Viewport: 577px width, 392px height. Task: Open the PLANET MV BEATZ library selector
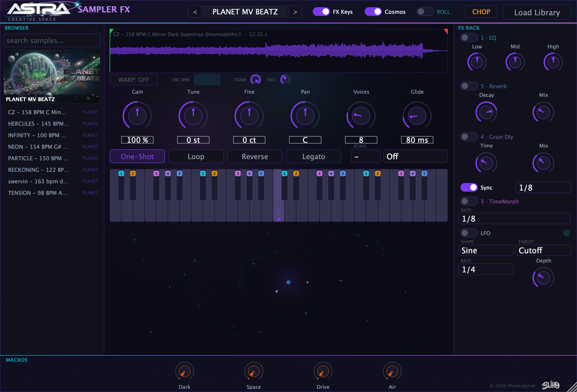click(245, 12)
